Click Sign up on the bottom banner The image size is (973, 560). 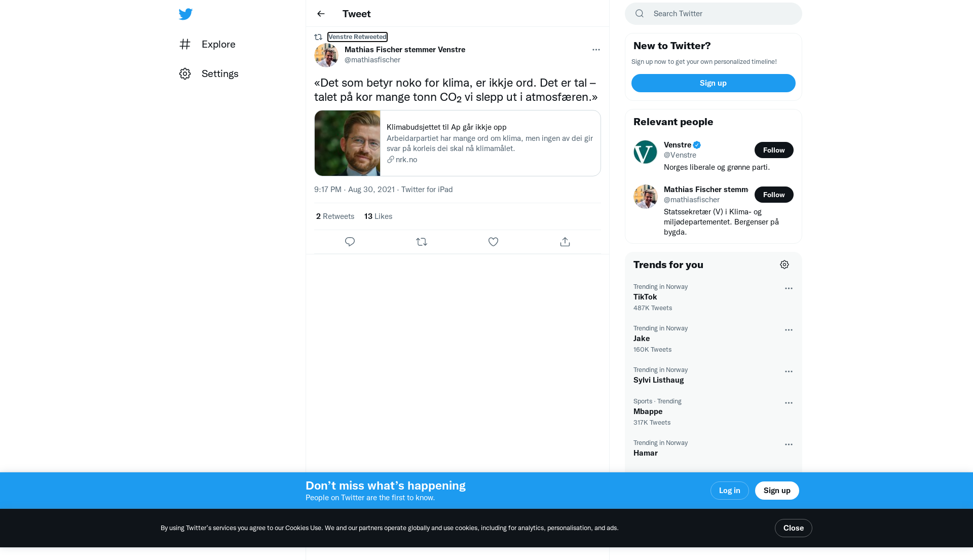coord(777,491)
